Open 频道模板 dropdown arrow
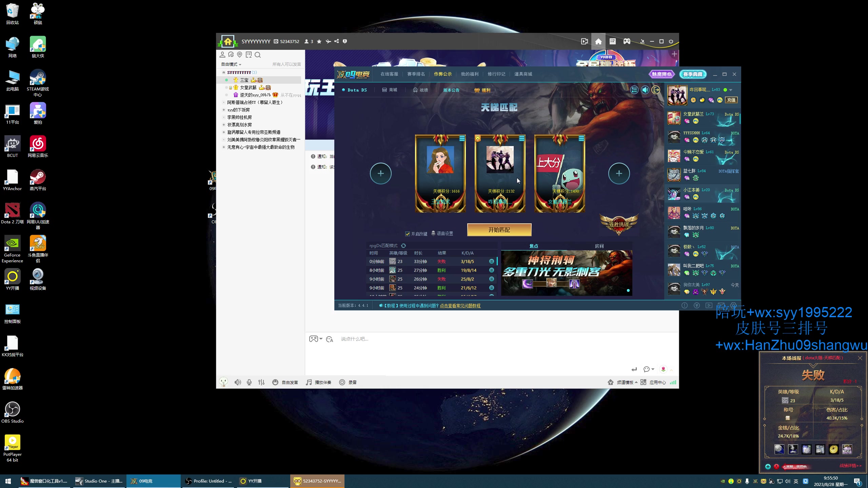This screenshot has width=868, height=488. pyautogui.click(x=636, y=382)
